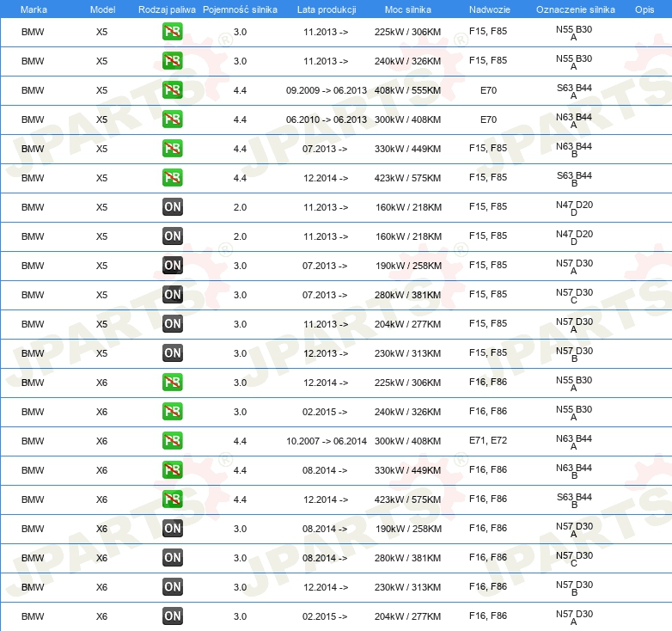Viewport: 672px width, 631px height.
Task: Click engine code S63 B44 B in X6 row
Action: click(x=574, y=500)
